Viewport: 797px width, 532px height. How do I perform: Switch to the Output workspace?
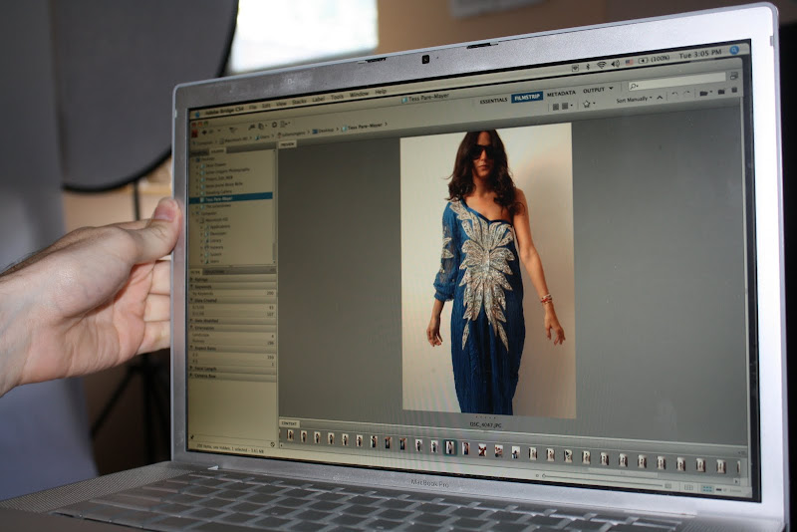click(594, 91)
